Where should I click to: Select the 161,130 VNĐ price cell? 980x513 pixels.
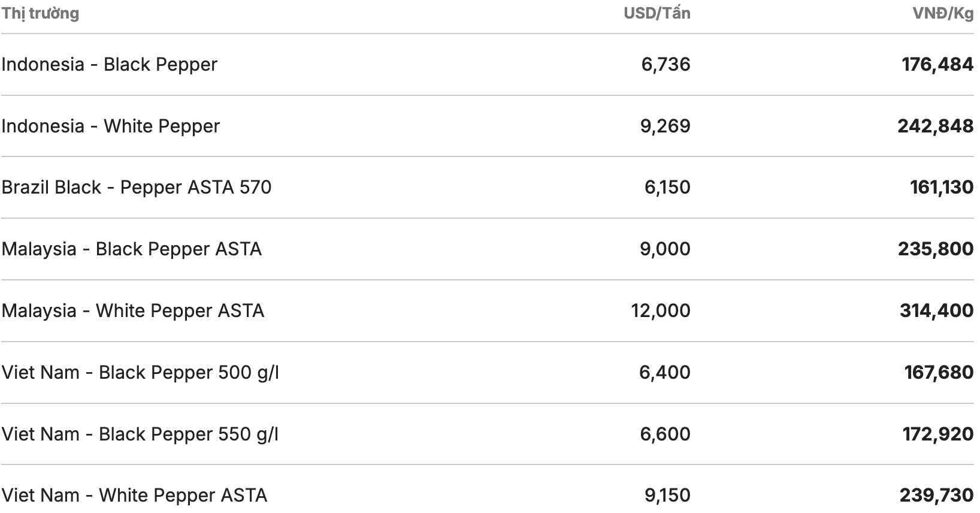point(942,187)
